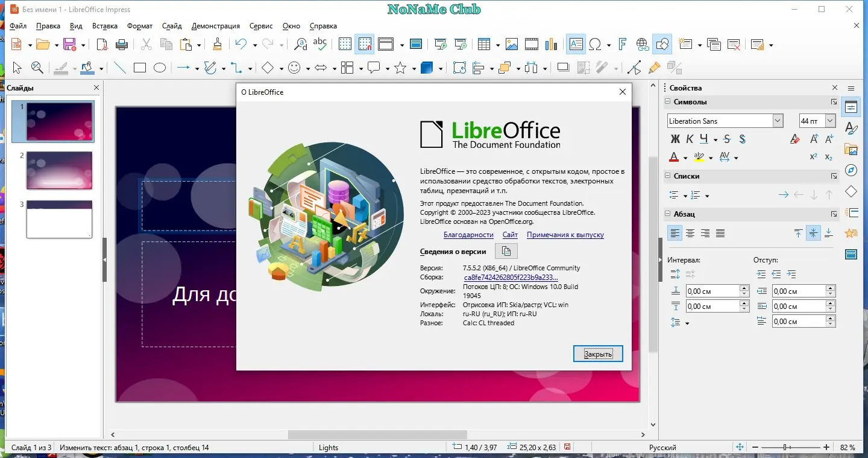
Task: Apply the yellow highlighting color
Action: click(x=699, y=157)
